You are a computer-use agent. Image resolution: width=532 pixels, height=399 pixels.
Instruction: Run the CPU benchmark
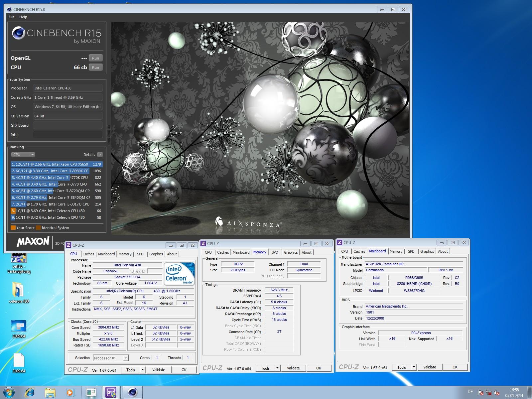(95, 67)
